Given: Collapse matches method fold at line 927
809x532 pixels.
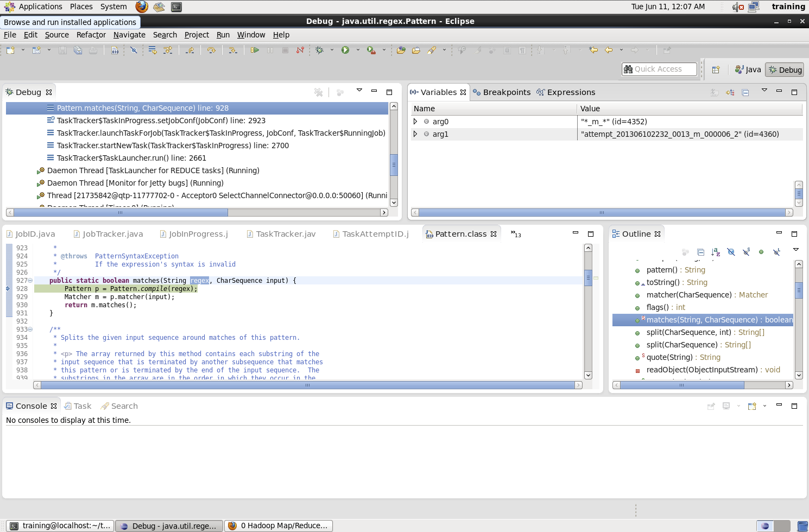Looking at the screenshot, I should click(30, 281).
